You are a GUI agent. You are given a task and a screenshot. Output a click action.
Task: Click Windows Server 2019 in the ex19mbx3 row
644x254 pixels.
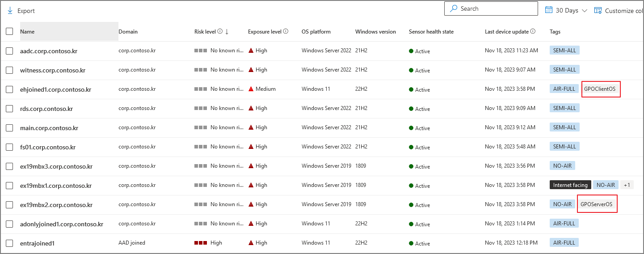click(326, 166)
